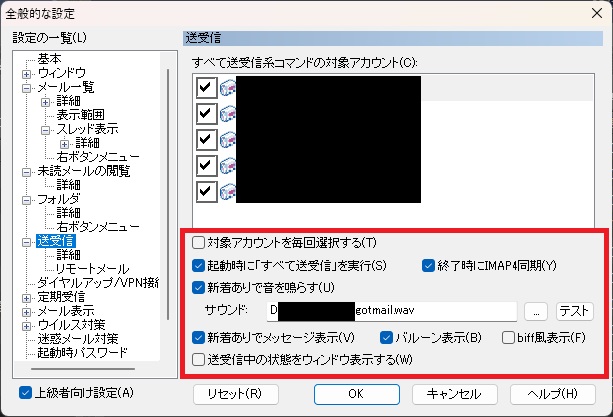This screenshot has height=417, width=613.
Task: Click the first account's mailbox icon
Action: click(x=228, y=88)
